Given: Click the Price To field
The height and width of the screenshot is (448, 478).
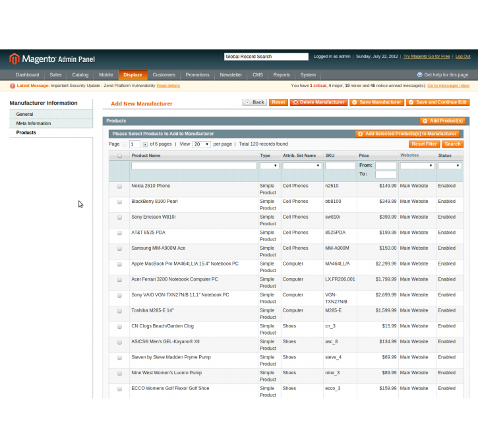Looking at the screenshot, I should click(x=386, y=175).
